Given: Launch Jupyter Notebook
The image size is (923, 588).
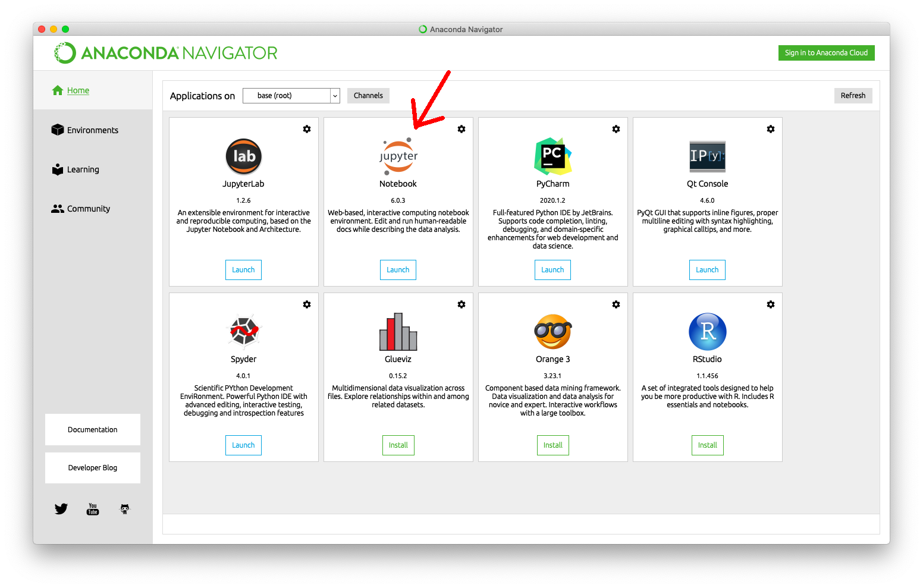Looking at the screenshot, I should pyautogui.click(x=398, y=270).
